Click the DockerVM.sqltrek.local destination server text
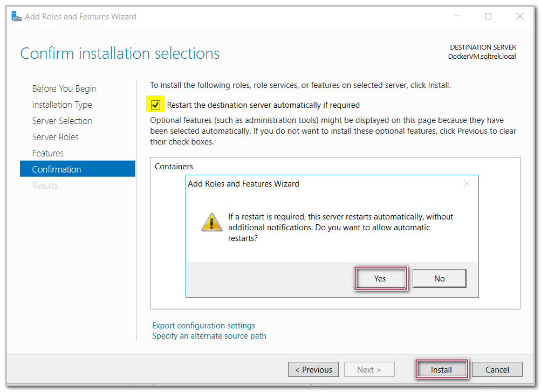This screenshot has height=392, width=541. [x=482, y=56]
